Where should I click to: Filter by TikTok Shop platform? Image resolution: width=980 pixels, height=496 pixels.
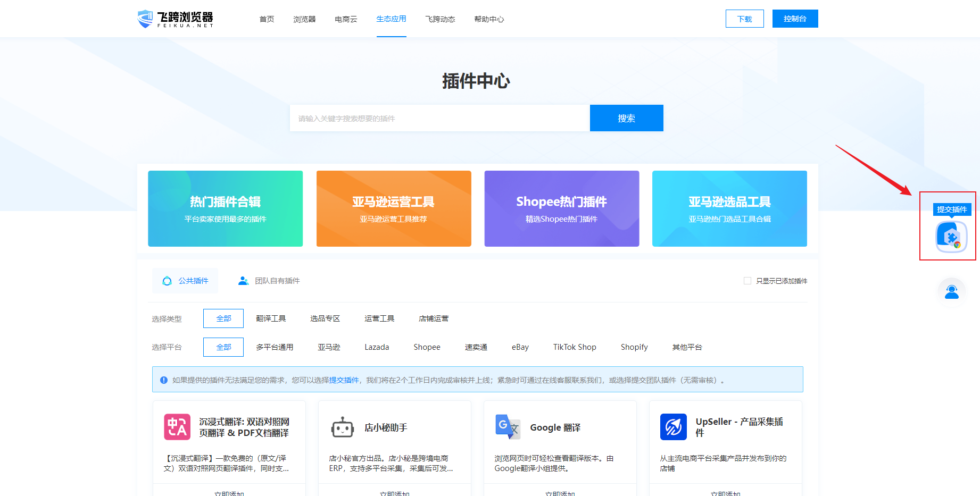coord(575,347)
